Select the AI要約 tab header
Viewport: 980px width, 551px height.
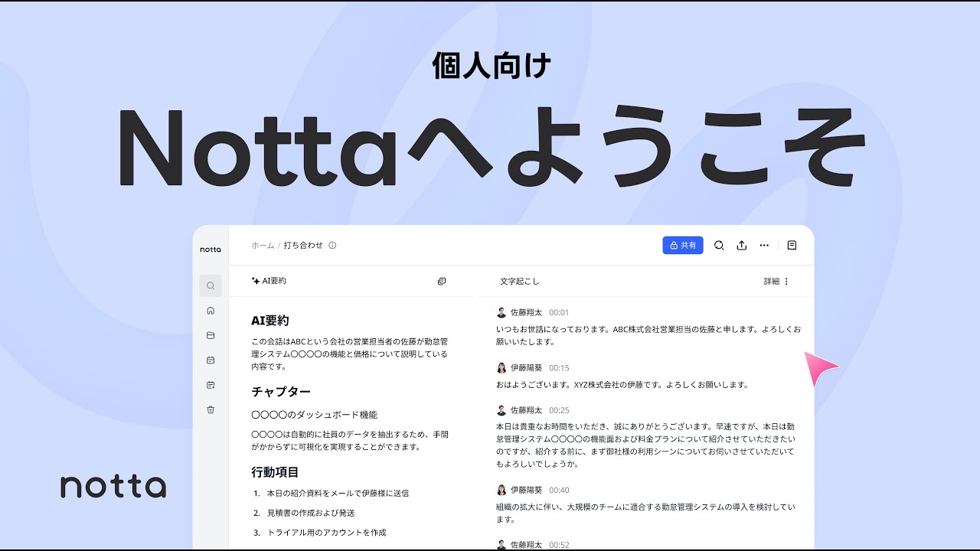point(269,281)
